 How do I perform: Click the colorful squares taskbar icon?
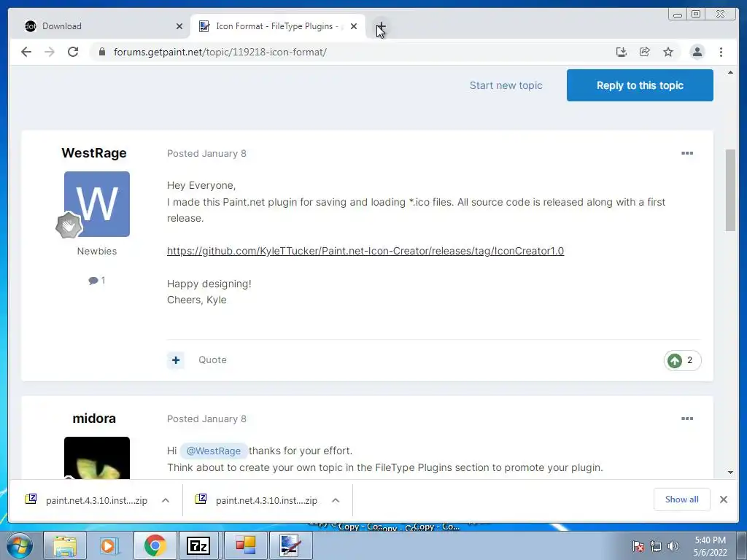246,545
